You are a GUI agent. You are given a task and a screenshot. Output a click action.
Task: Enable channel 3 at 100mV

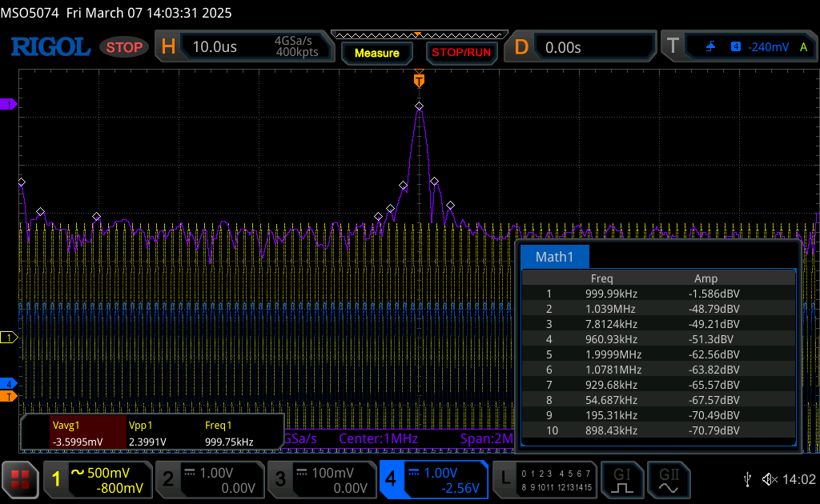coord(320,480)
